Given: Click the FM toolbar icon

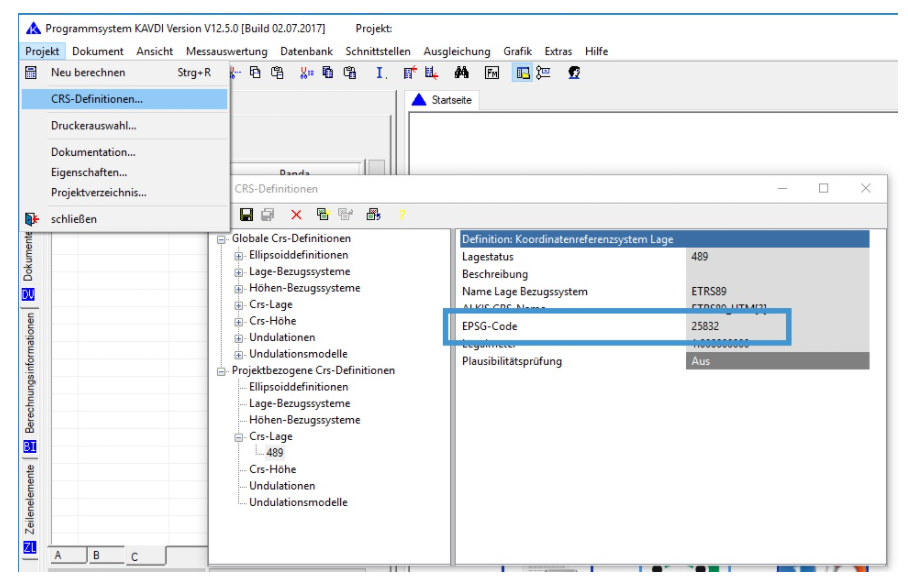Looking at the screenshot, I should [492, 73].
